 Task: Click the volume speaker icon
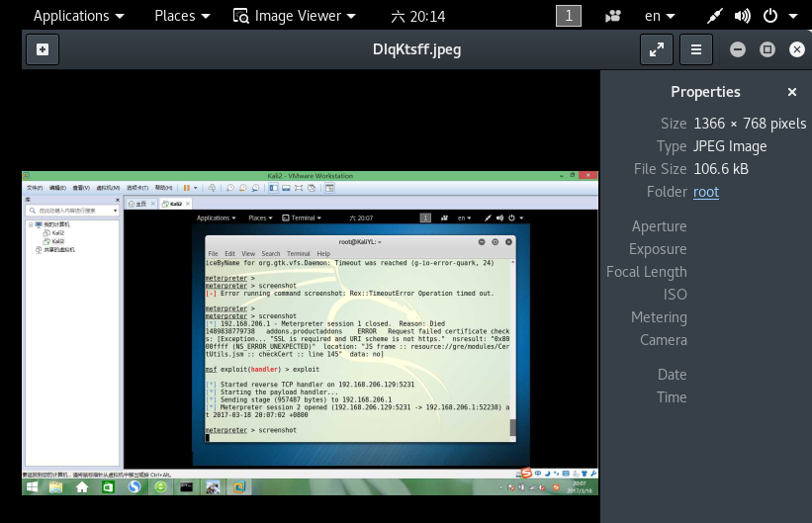point(742,16)
